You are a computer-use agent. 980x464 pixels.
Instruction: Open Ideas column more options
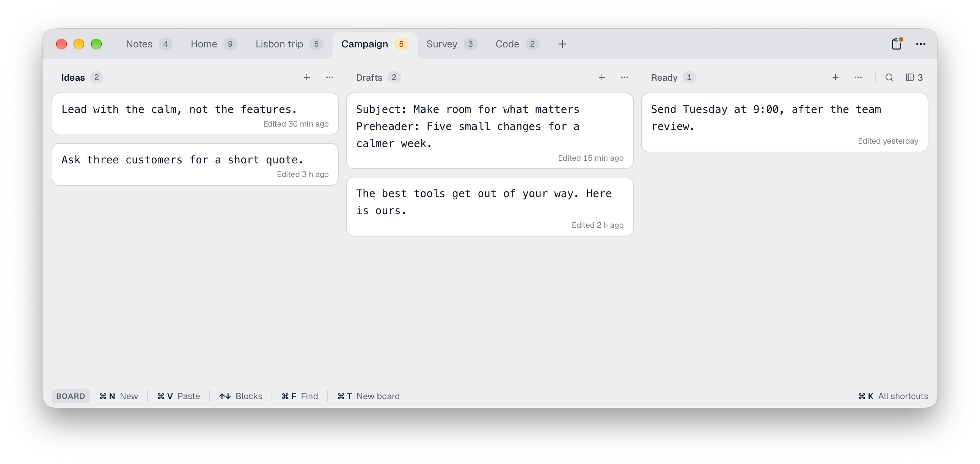pos(330,78)
